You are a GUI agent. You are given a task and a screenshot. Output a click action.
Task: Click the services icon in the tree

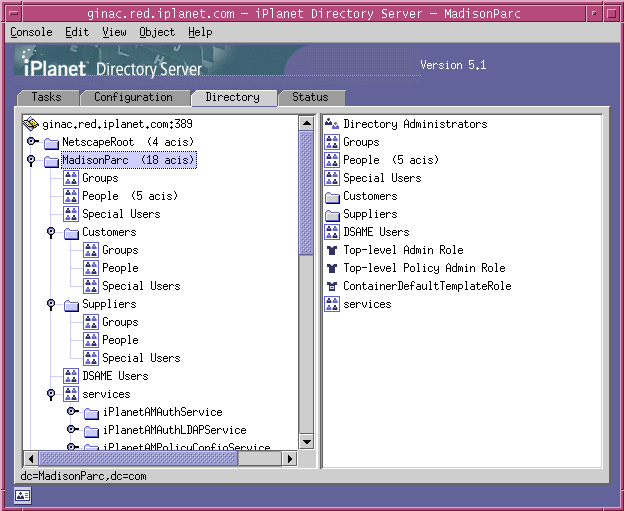(x=71, y=394)
